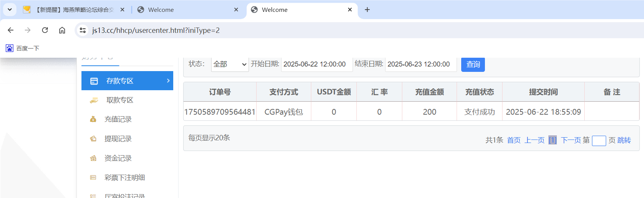This screenshot has height=198, width=644.
Task: Click the 支付成功 status cell
Action: click(x=480, y=112)
